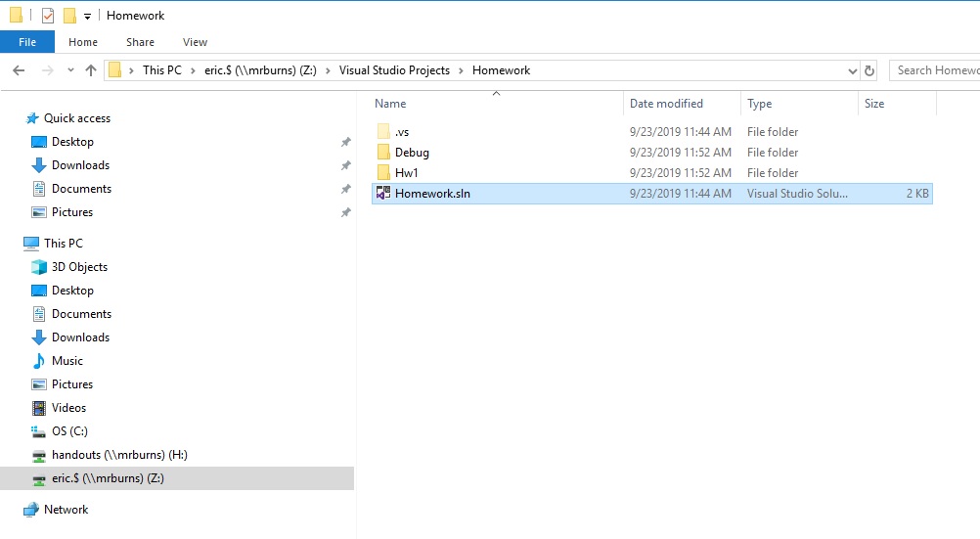Screen dimensions: 980x539
Task: Click the Properties checkmark icon in title bar
Action: coord(48,16)
